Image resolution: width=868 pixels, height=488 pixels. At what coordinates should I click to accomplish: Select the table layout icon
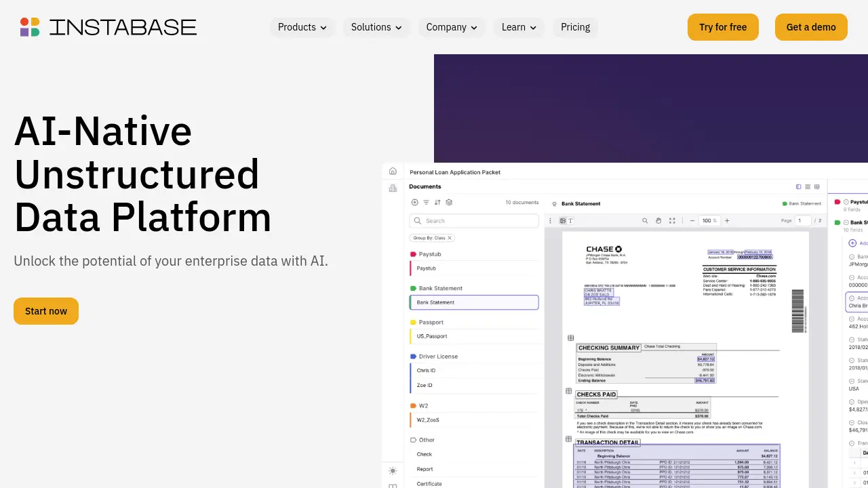click(x=817, y=186)
